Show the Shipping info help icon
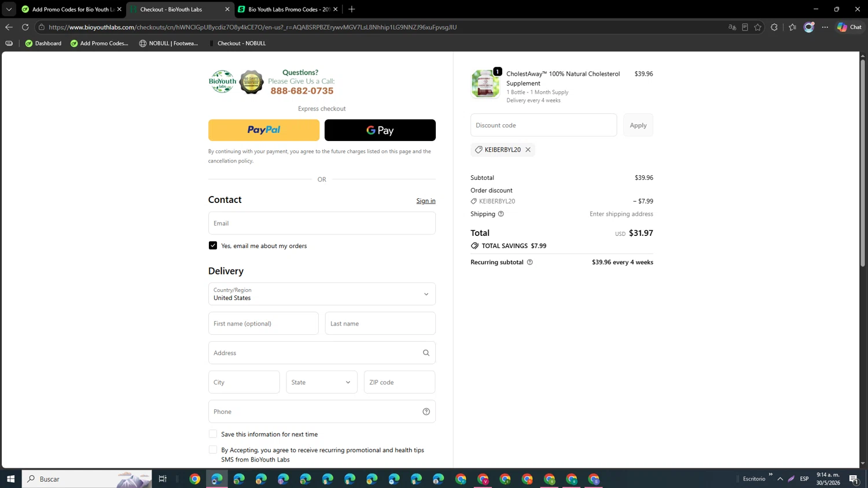Image resolution: width=868 pixels, height=488 pixels. pyautogui.click(x=501, y=214)
